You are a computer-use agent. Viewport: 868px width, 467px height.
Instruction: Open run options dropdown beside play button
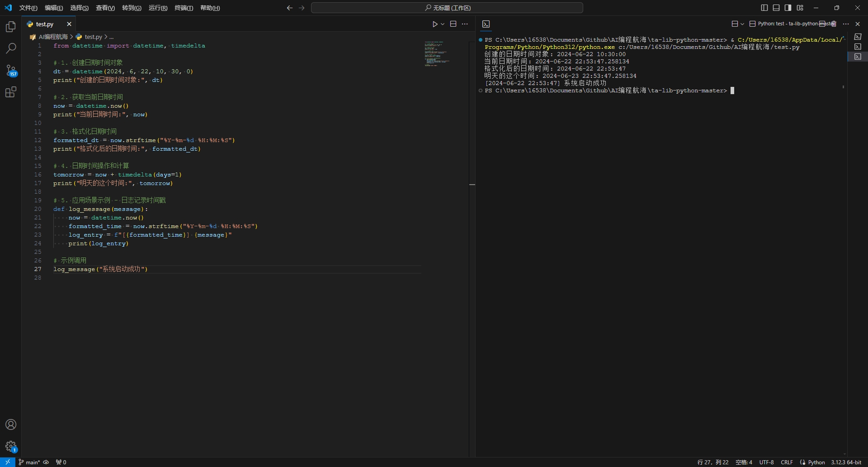443,24
